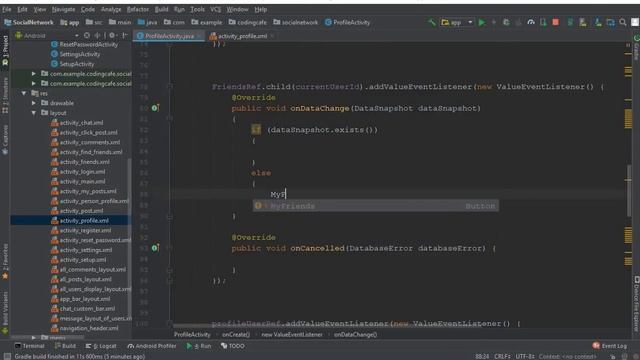Toggle tool window bars corner icon
This screenshot has width=640, height=360.
point(6,356)
